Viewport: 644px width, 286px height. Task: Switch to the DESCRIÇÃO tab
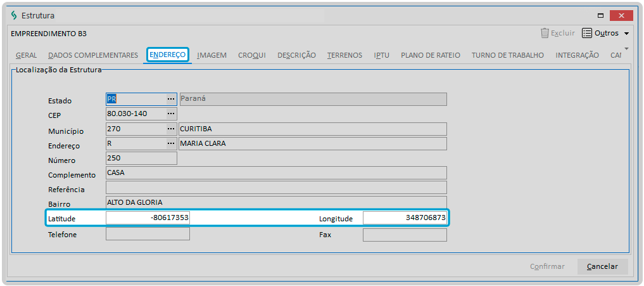296,55
